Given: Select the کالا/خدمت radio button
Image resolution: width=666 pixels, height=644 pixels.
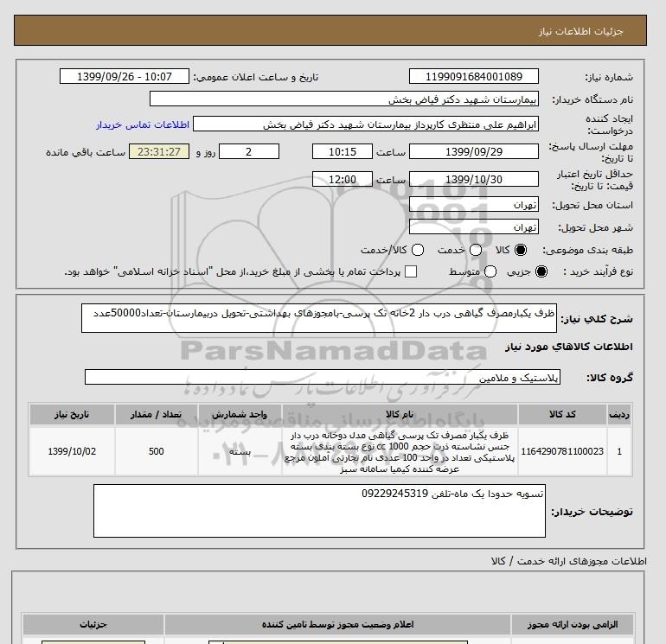Looking at the screenshot, I should pos(418,250).
